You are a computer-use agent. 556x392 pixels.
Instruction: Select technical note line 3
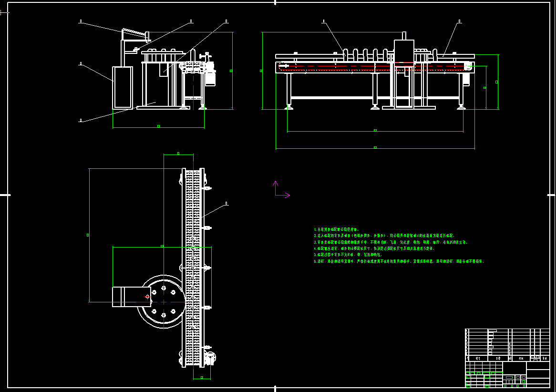pyautogui.click(x=391, y=242)
